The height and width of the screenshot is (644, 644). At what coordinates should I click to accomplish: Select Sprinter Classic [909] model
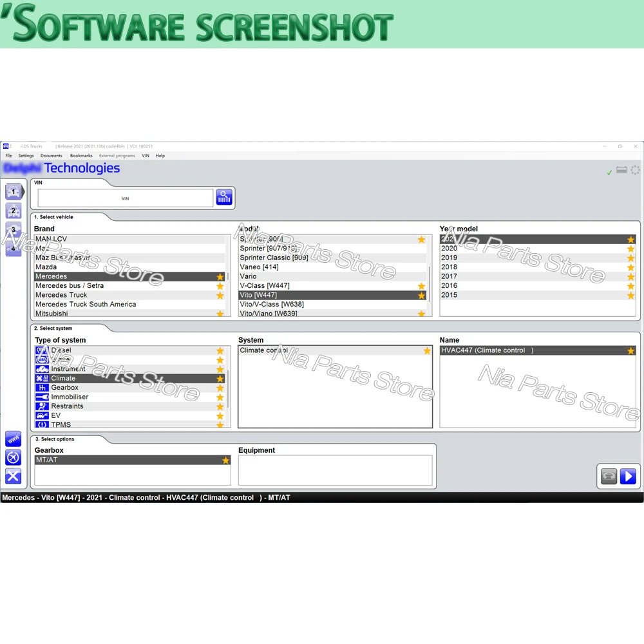pos(333,258)
